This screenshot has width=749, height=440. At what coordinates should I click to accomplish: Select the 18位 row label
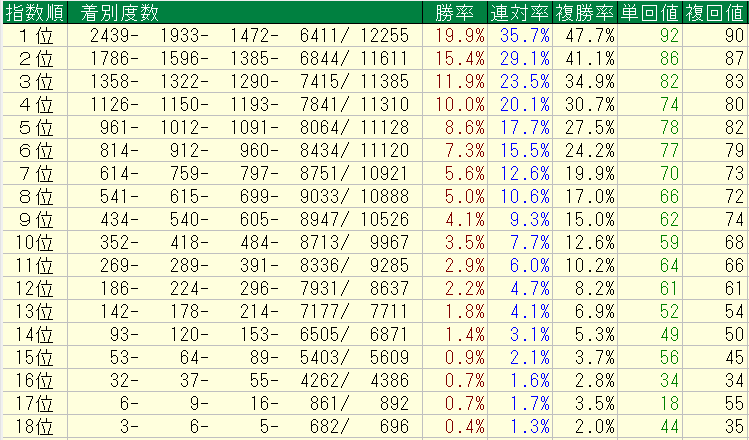(33, 426)
